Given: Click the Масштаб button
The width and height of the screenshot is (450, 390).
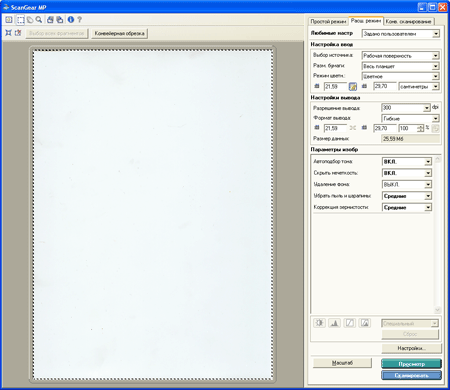Looking at the screenshot, I should pos(342,363).
